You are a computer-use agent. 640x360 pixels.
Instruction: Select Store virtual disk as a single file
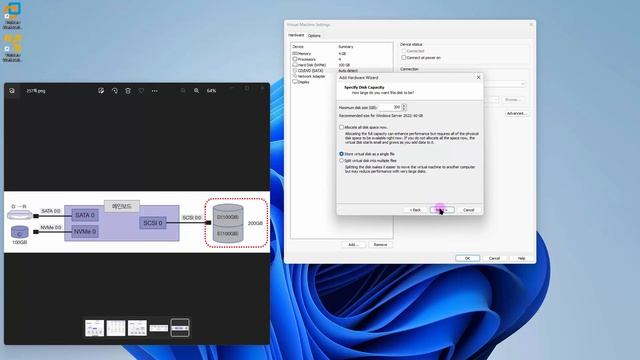point(342,154)
